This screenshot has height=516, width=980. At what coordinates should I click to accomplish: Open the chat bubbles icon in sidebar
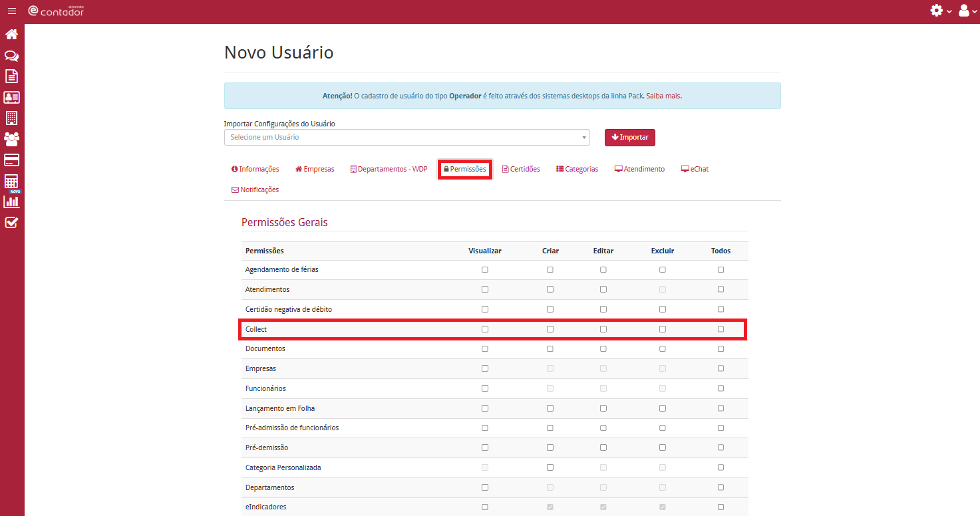(x=11, y=56)
